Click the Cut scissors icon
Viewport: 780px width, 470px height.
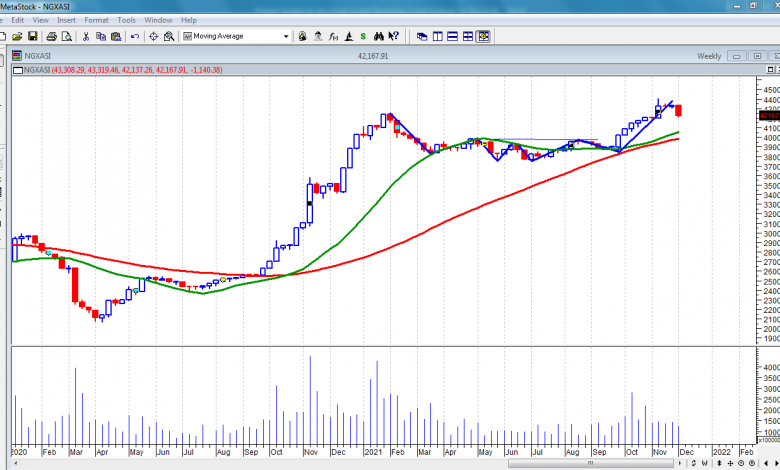point(86,36)
